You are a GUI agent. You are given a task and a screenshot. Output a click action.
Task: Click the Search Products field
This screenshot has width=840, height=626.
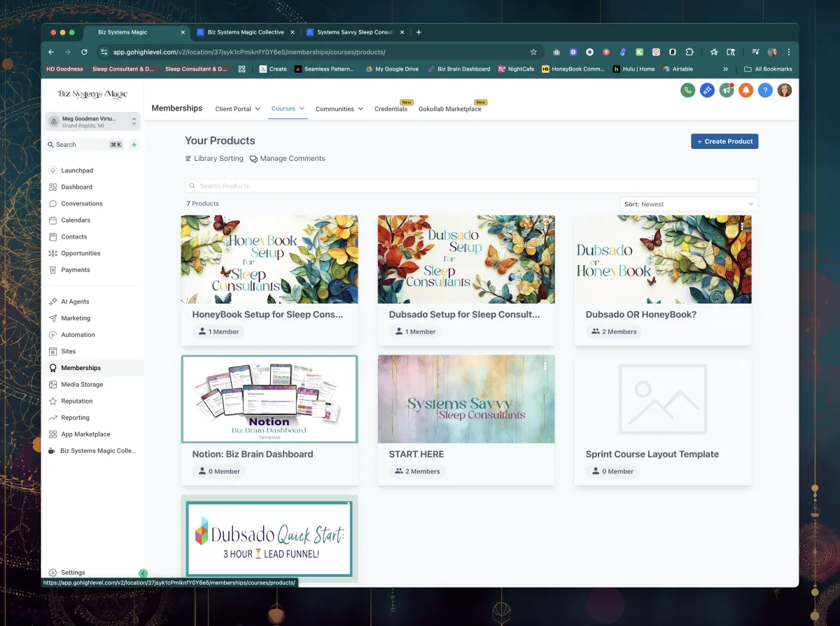(x=472, y=186)
